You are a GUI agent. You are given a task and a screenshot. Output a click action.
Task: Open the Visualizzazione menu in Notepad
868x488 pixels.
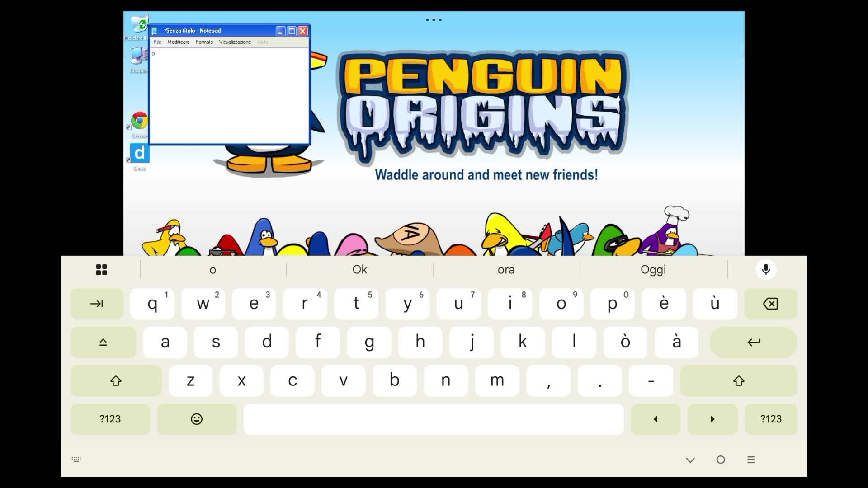235,42
